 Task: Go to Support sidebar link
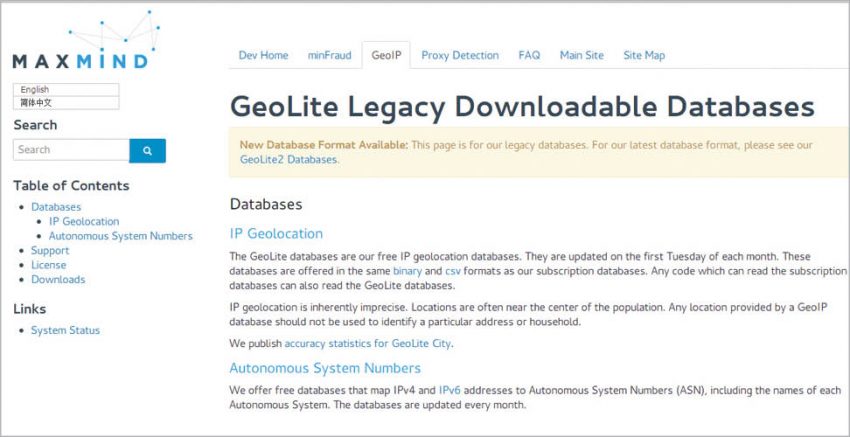[50, 251]
